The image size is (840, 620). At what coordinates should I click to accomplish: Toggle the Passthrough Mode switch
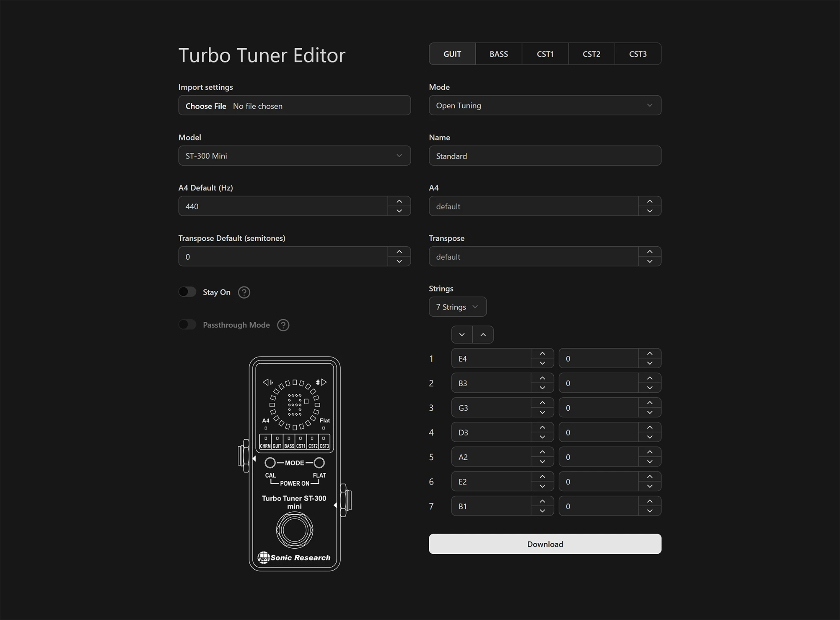(187, 325)
